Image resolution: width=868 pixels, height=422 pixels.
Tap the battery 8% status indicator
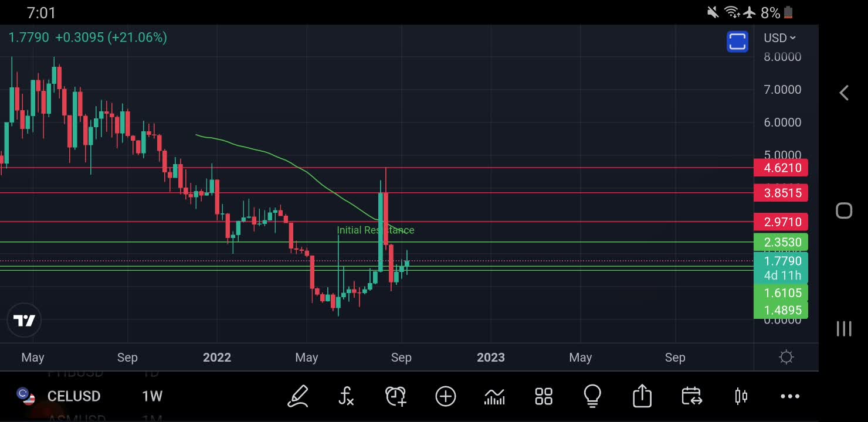point(777,12)
